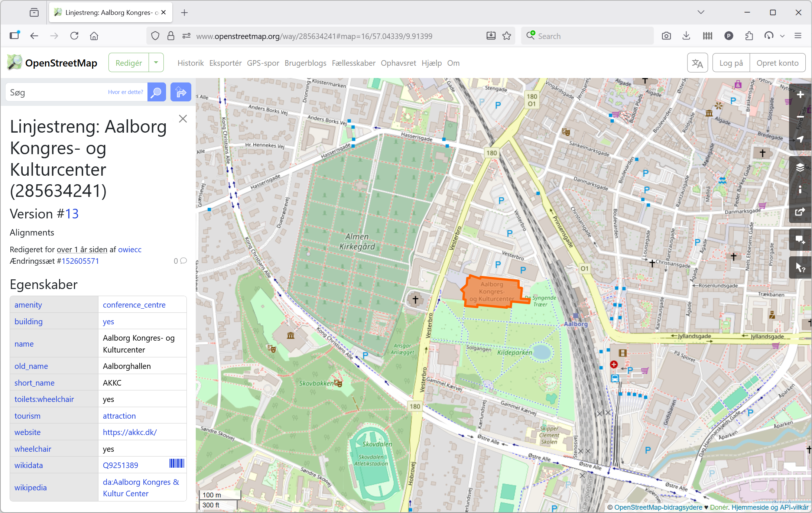This screenshot has width=812, height=513.
Task: Open the directions route finder
Action: [181, 92]
